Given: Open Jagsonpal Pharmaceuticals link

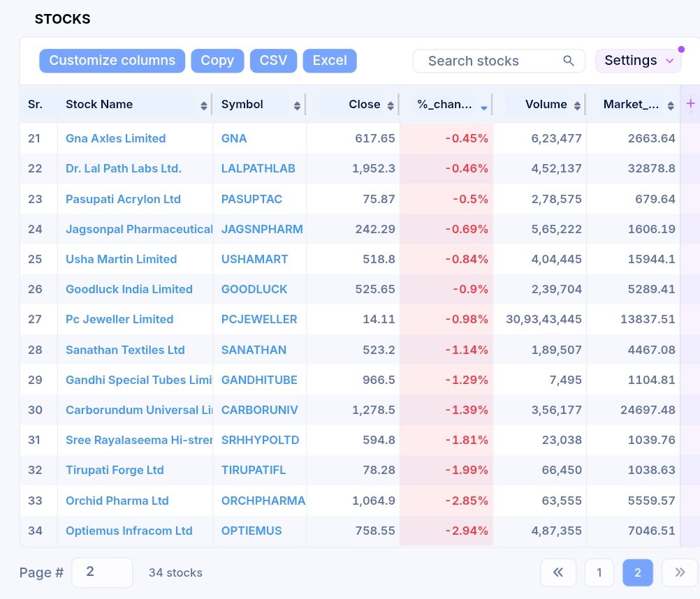Looking at the screenshot, I should pyautogui.click(x=139, y=229).
